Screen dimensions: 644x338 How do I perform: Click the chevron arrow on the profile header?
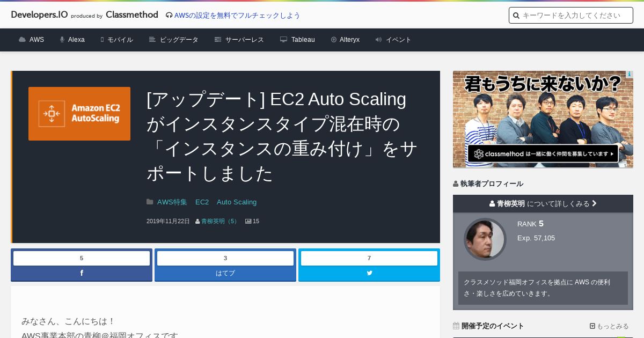pos(595,203)
